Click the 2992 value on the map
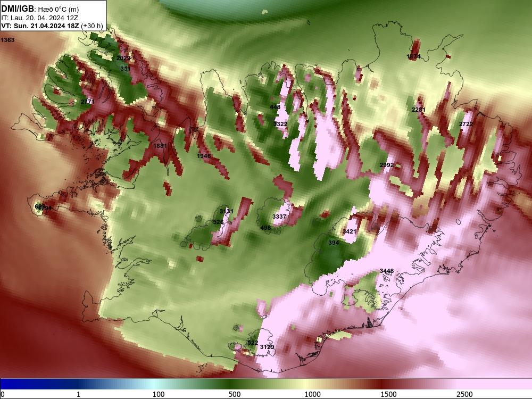This screenshot has width=532, height=399. [x=386, y=165]
